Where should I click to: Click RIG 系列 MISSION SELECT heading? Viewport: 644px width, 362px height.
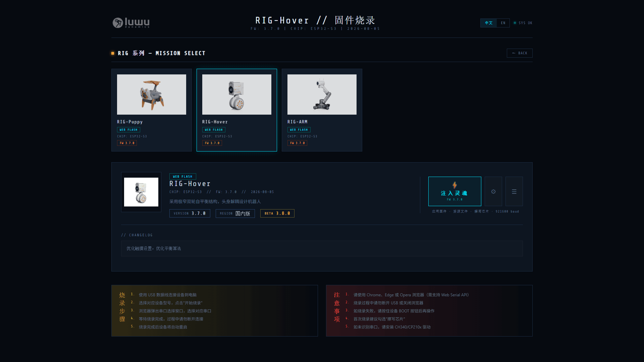click(x=161, y=53)
